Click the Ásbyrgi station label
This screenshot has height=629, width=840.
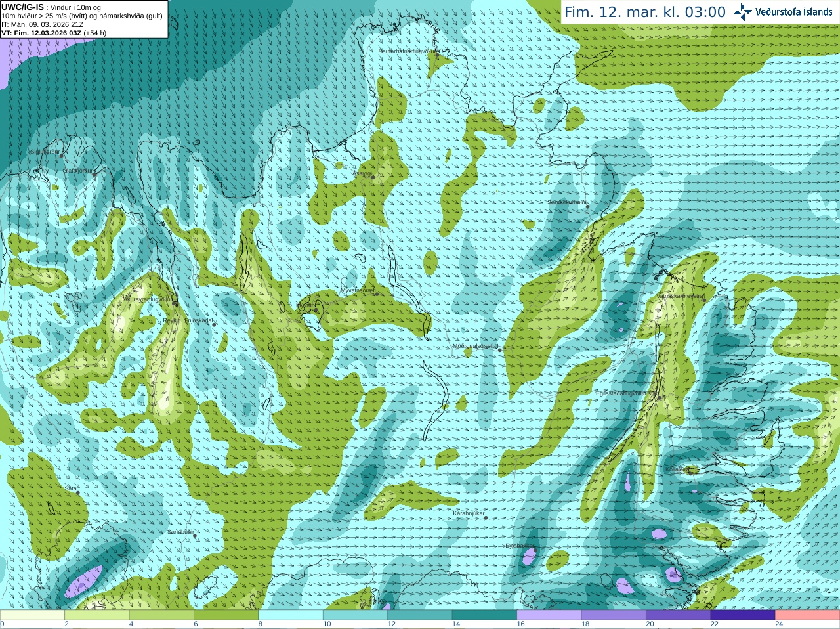tap(362, 173)
